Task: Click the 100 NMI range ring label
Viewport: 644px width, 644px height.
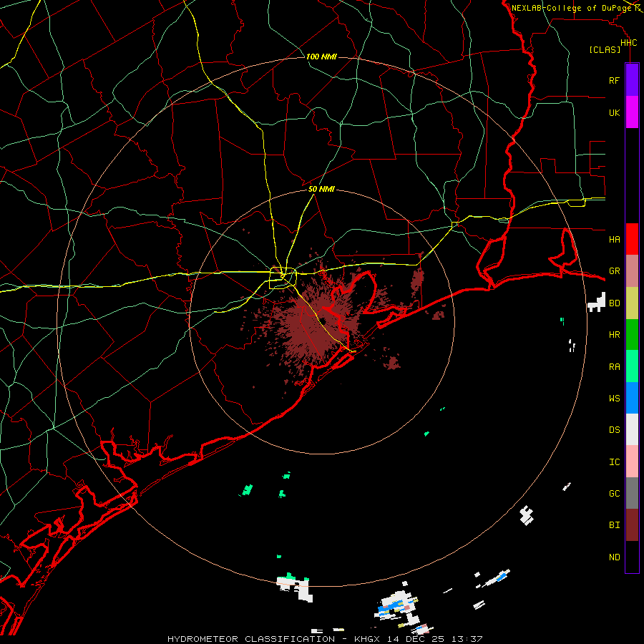Action: coord(321,57)
